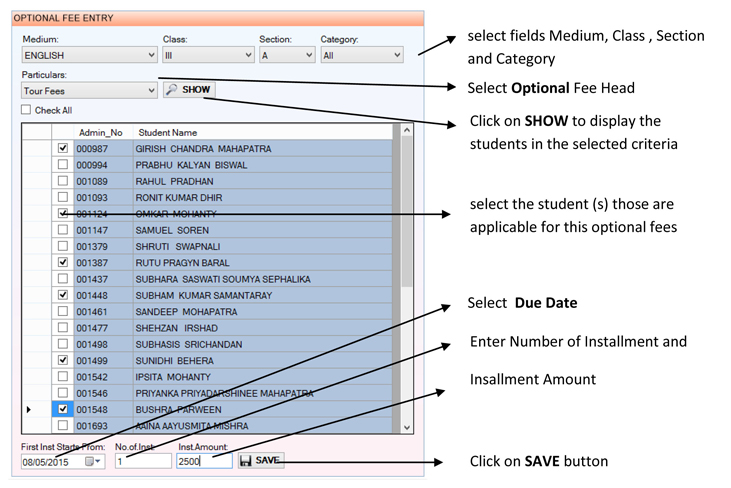The height and width of the screenshot is (488, 731).
Task: Select the name cell SUNIDHI BEHERA
Action: [x=263, y=361]
